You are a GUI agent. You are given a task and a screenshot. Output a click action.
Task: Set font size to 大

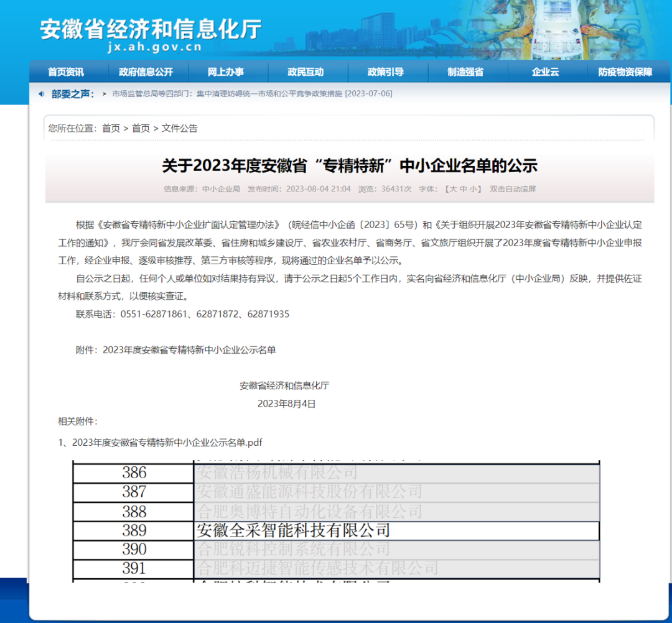pos(453,189)
